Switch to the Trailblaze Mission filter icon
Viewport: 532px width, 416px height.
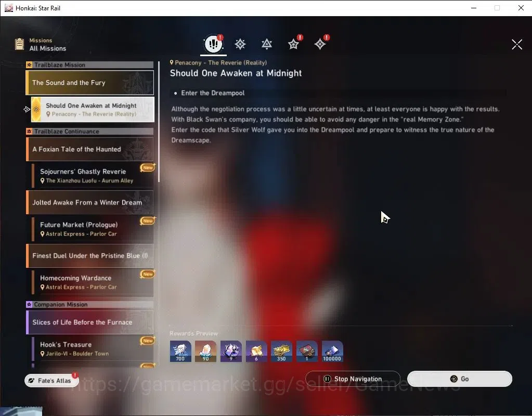pyautogui.click(x=240, y=44)
